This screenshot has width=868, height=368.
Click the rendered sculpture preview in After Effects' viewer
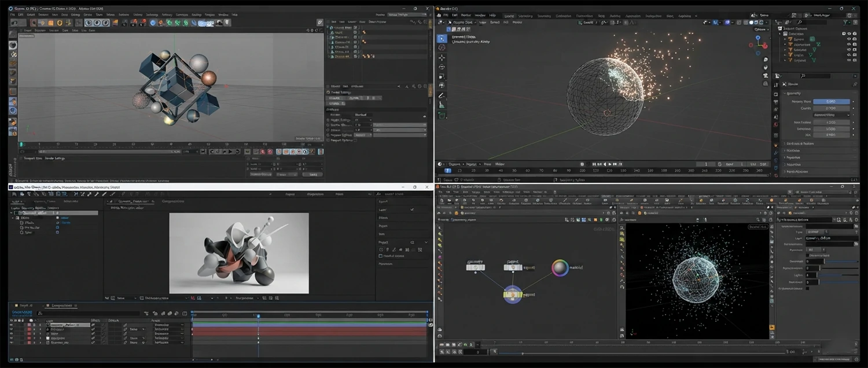tap(239, 253)
